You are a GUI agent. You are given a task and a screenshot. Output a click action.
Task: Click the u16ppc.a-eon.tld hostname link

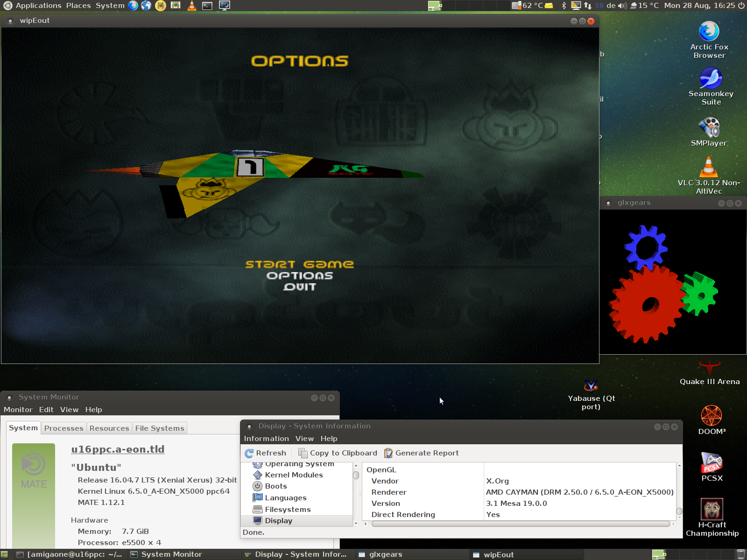point(118,449)
